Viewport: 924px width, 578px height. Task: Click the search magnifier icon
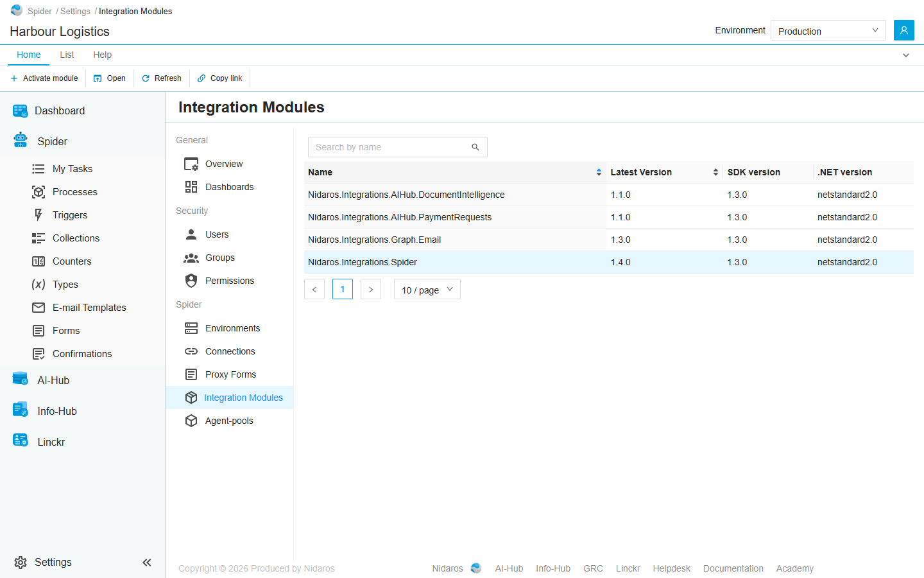point(475,147)
